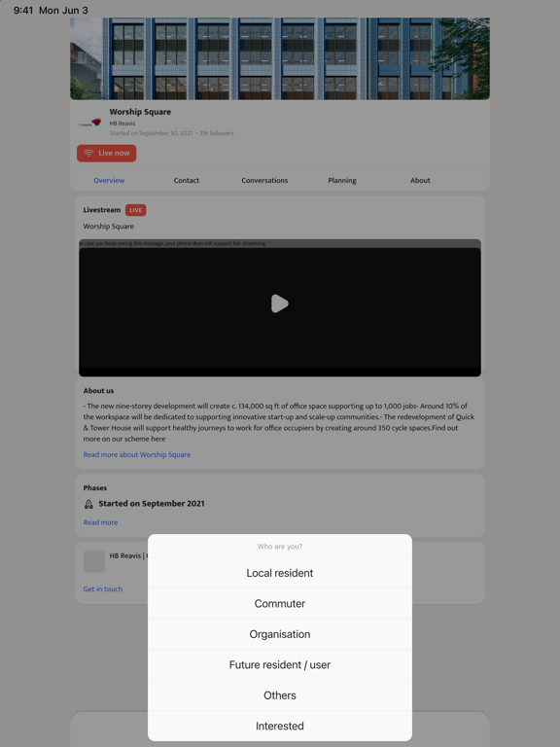Click the Live now button
This screenshot has width=560, height=747.
(x=107, y=154)
